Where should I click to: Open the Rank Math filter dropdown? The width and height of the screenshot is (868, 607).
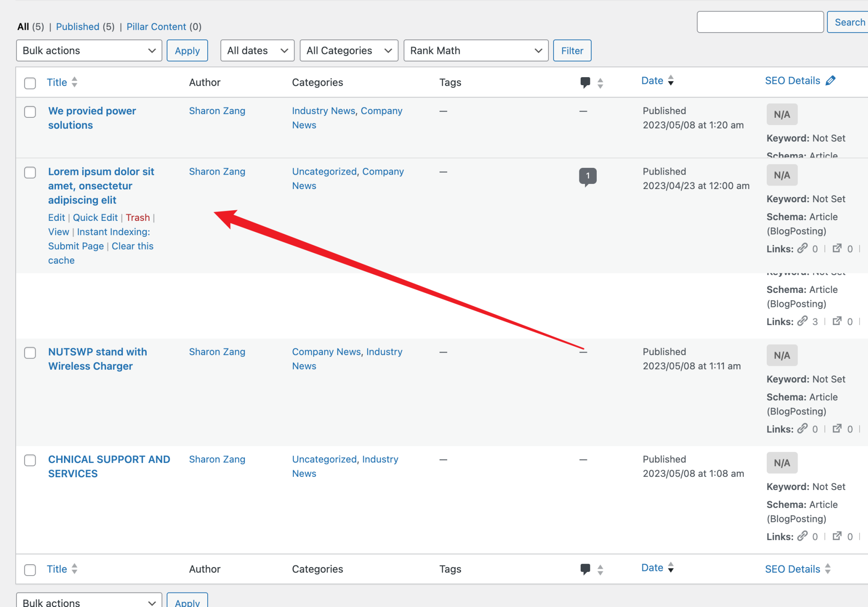(476, 50)
